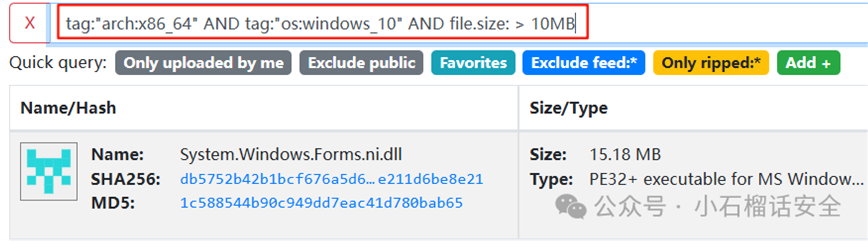Click the "Quick query:" label text

click(x=58, y=63)
